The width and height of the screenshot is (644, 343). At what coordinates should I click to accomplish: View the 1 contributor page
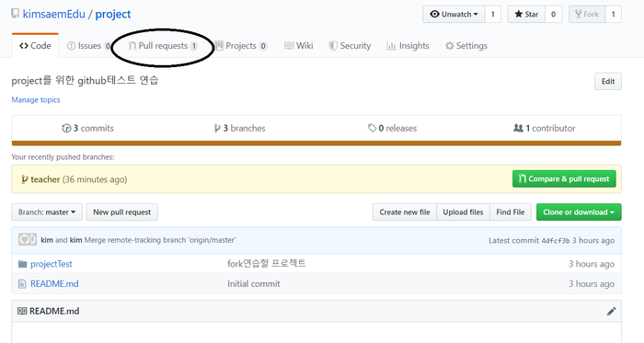click(x=545, y=129)
